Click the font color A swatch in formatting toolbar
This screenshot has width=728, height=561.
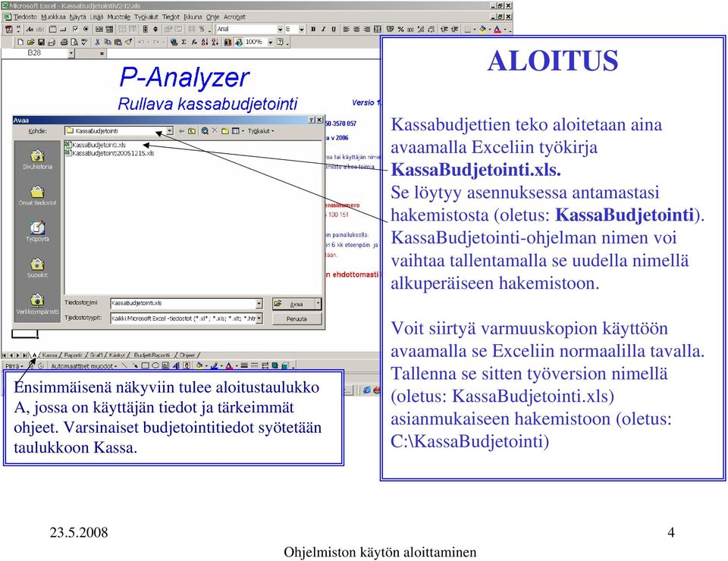497,30
